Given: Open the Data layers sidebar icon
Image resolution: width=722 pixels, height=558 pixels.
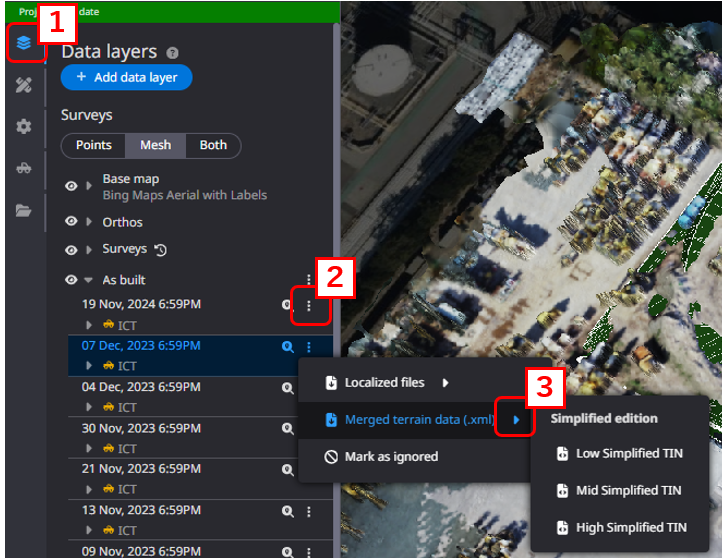Looking at the screenshot, I should point(23,43).
